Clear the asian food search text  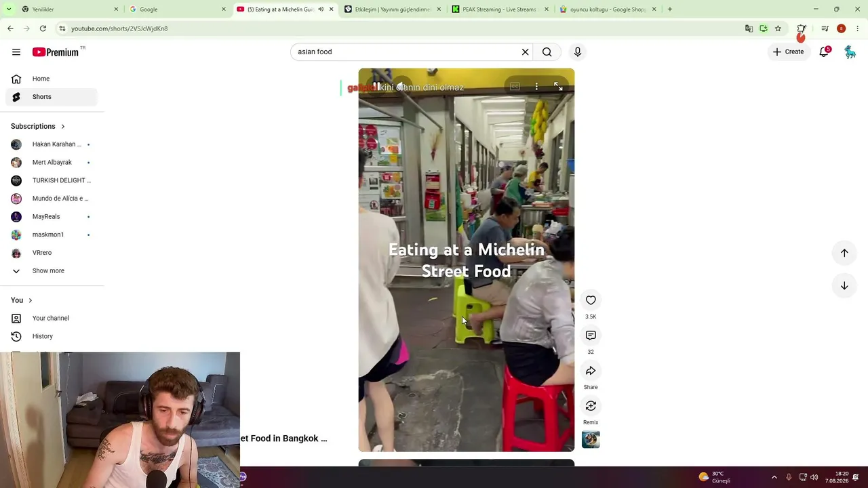click(525, 52)
